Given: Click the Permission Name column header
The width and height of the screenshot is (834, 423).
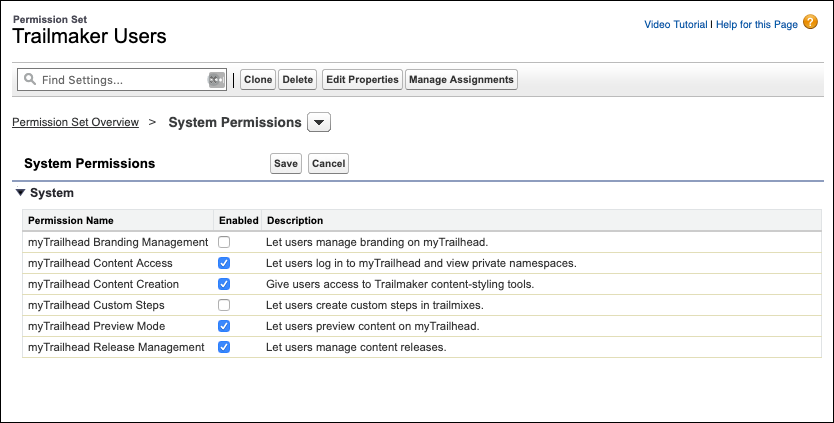Looking at the screenshot, I should (x=71, y=220).
